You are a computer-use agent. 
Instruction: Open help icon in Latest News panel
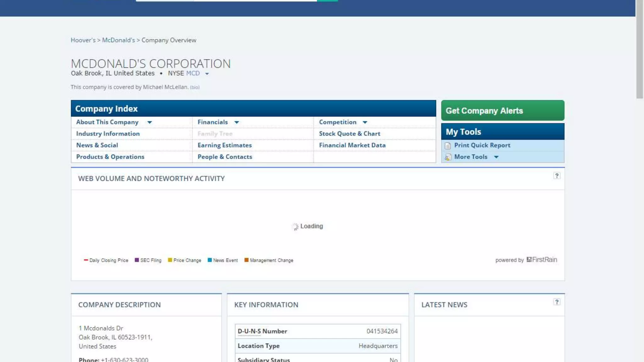[x=557, y=302]
